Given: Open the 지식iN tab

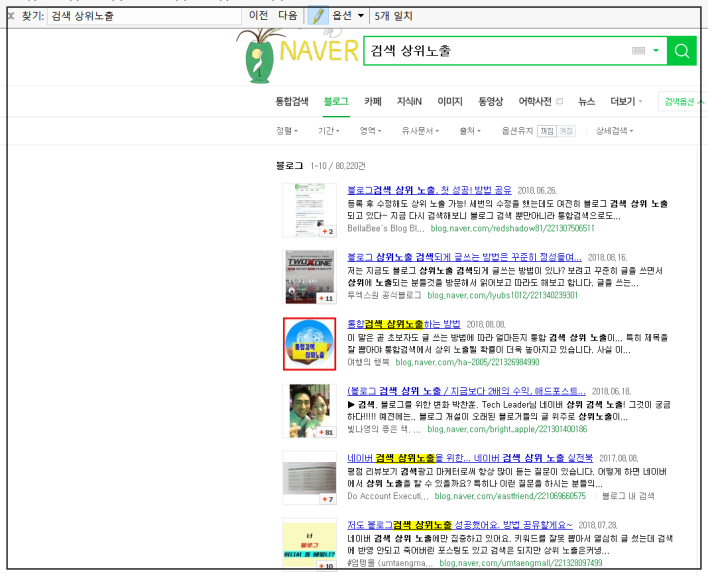Looking at the screenshot, I should [x=409, y=102].
